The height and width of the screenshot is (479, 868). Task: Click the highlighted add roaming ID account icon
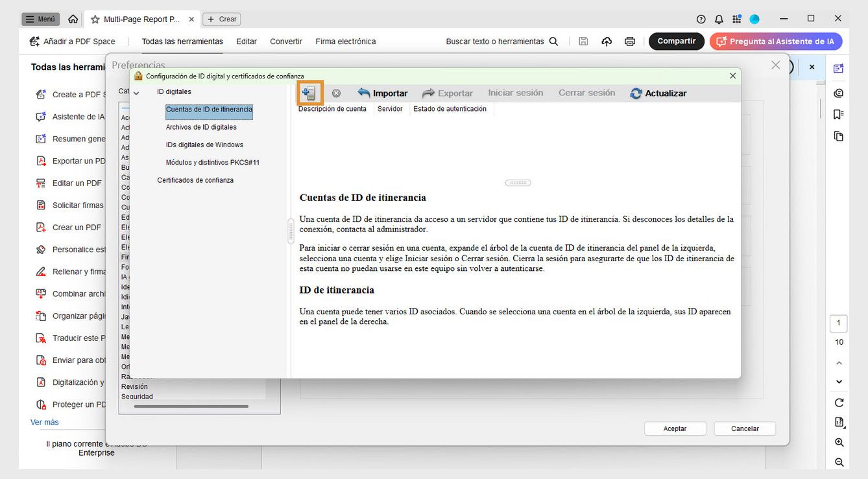309,93
